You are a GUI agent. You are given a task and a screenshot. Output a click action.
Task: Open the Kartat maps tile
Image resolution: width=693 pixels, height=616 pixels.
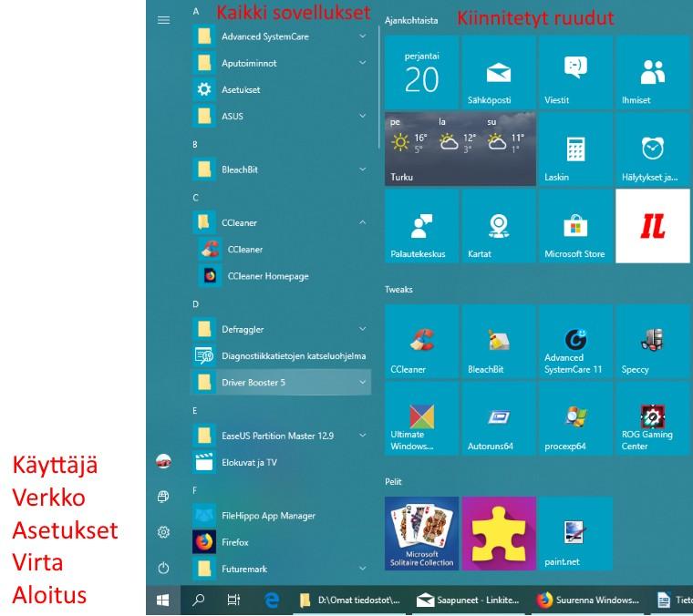pyautogui.click(x=499, y=226)
